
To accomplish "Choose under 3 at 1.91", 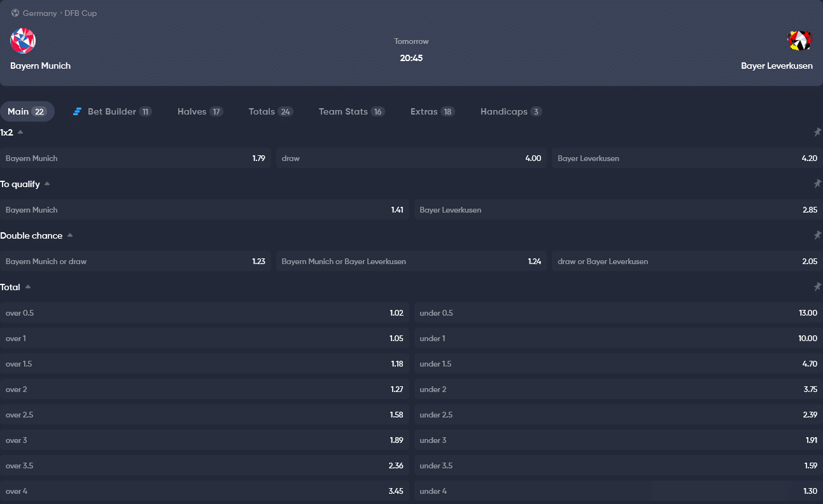I will [619, 440].
